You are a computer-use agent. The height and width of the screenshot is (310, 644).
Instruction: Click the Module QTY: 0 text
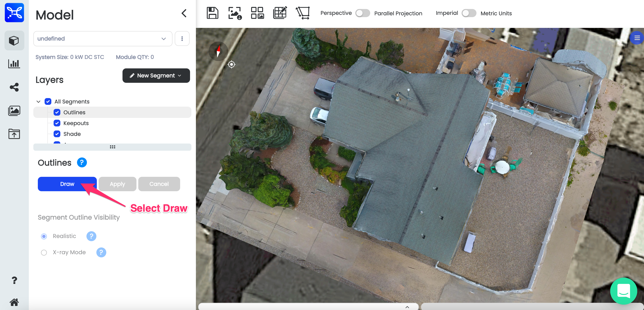coord(135,57)
